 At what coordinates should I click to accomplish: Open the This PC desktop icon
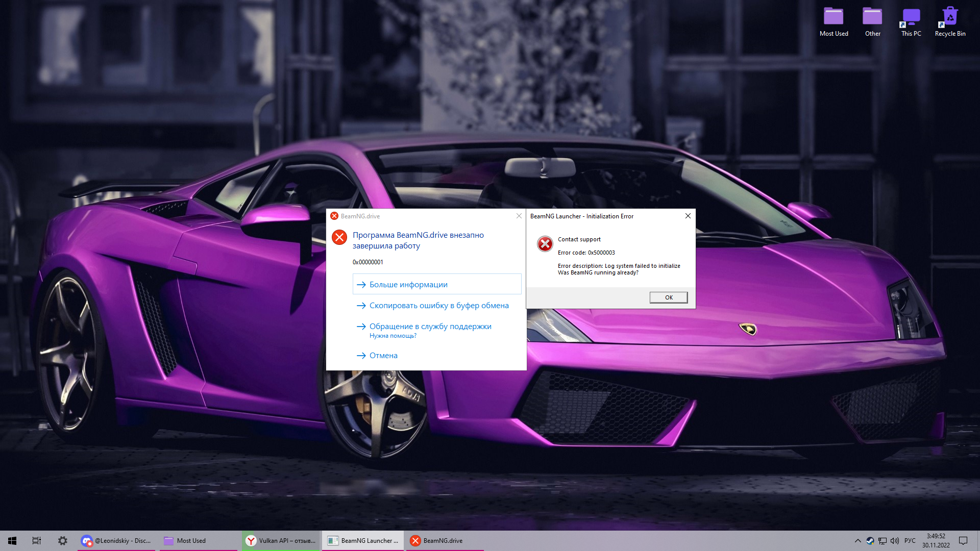pos(911,22)
